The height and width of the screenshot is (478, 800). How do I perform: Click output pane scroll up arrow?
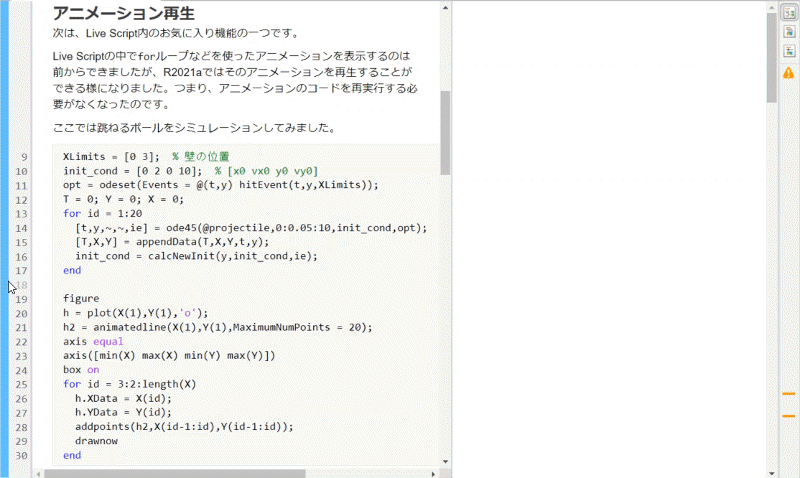[x=771, y=7]
